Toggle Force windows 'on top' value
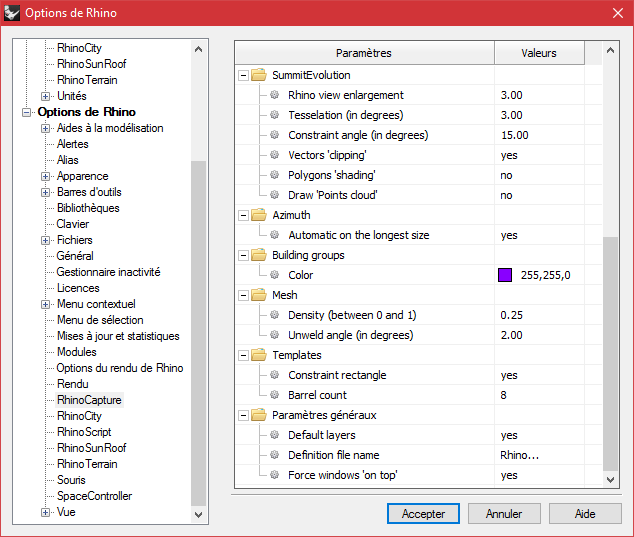 pyautogui.click(x=509, y=476)
